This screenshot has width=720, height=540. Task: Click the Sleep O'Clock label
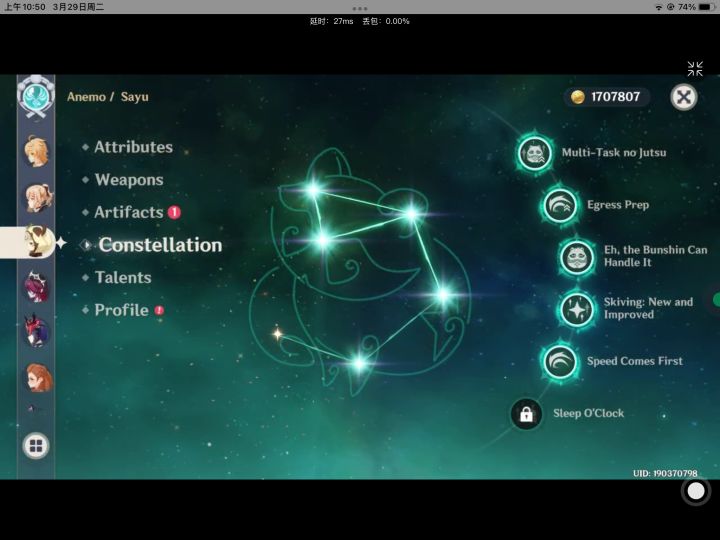pos(589,413)
